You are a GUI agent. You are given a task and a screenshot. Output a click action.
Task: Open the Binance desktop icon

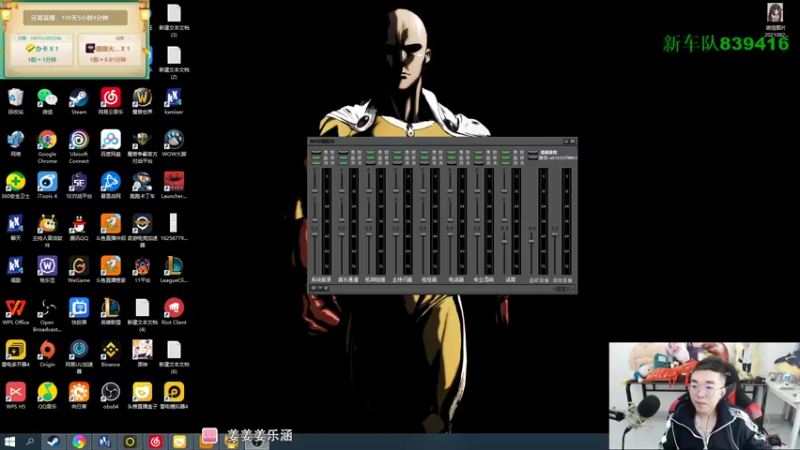point(110,354)
